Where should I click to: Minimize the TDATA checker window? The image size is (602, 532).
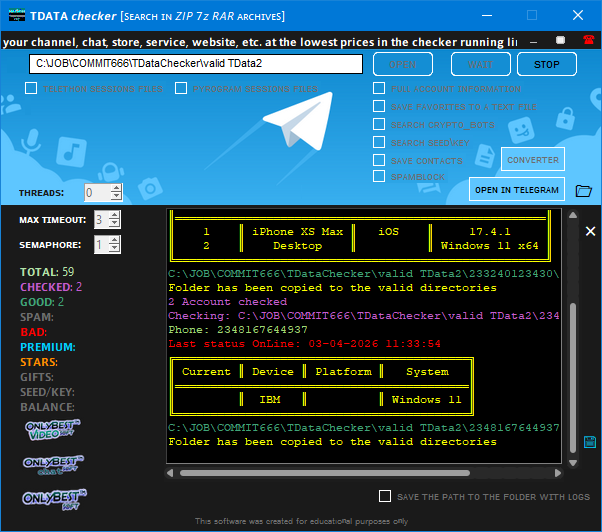pyautogui.click(x=487, y=15)
